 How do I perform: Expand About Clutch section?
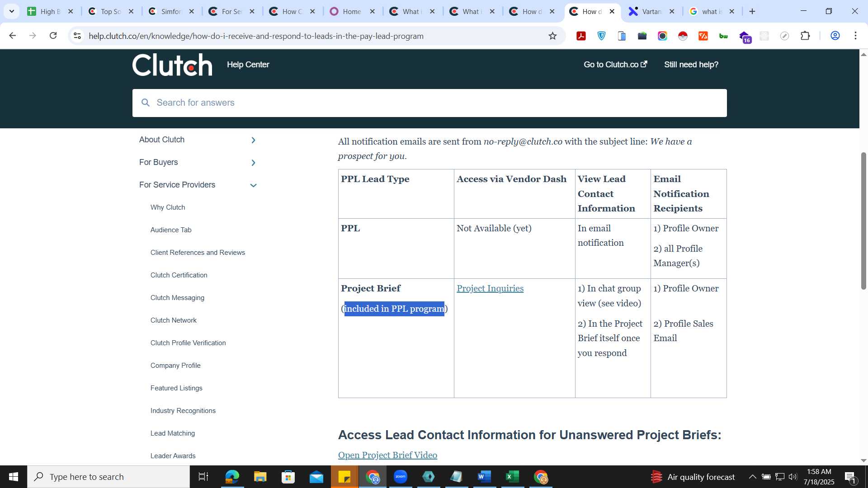pos(253,140)
